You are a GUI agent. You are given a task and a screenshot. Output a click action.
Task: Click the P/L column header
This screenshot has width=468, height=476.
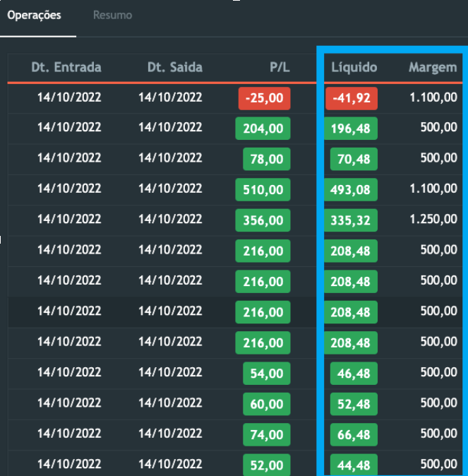(x=280, y=67)
